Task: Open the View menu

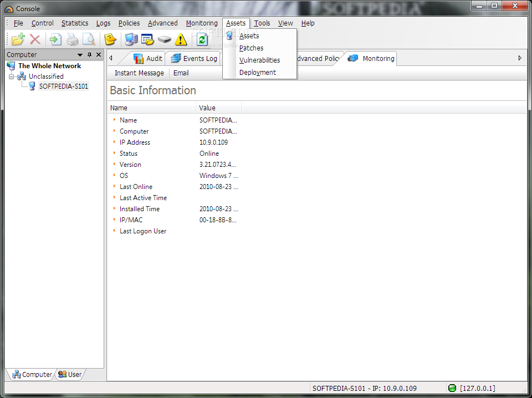Action: [x=285, y=23]
